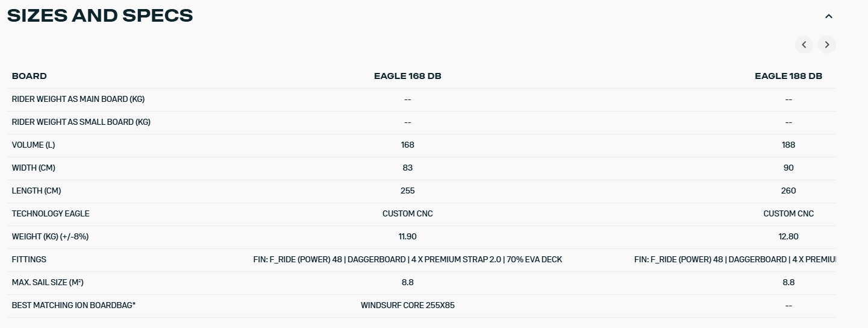Click the Length (CM) row label

point(36,191)
